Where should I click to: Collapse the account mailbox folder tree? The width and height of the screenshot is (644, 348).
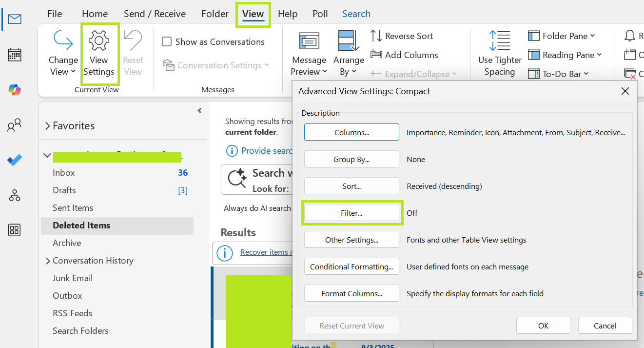pyautogui.click(x=47, y=156)
